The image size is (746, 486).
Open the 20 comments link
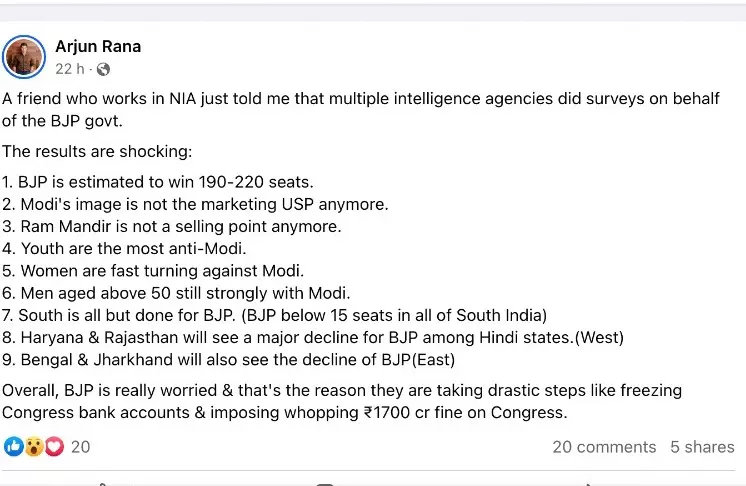point(604,447)
